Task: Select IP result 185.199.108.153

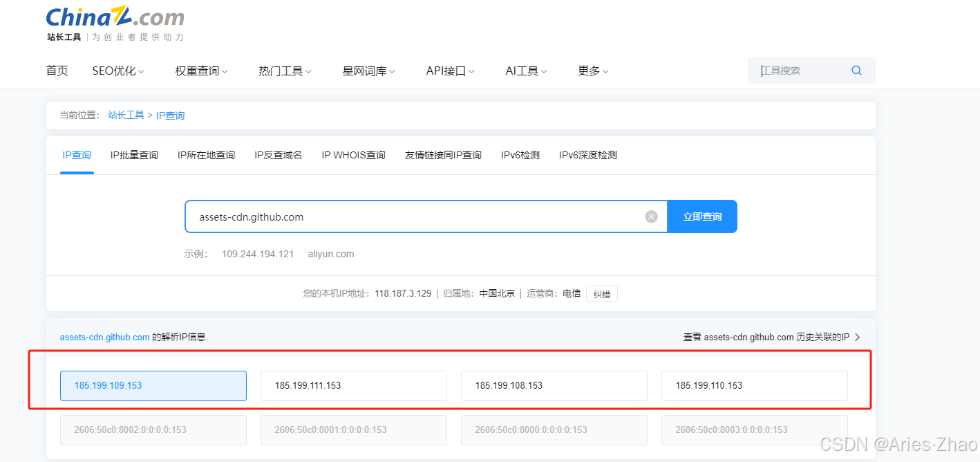Action: pyautogui.click(x=554, y=386)
